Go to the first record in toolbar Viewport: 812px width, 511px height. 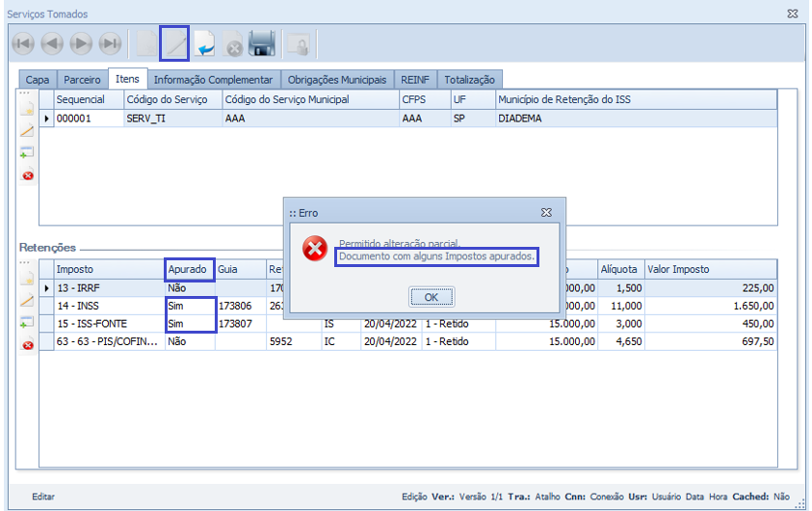(x=23, y=43)
